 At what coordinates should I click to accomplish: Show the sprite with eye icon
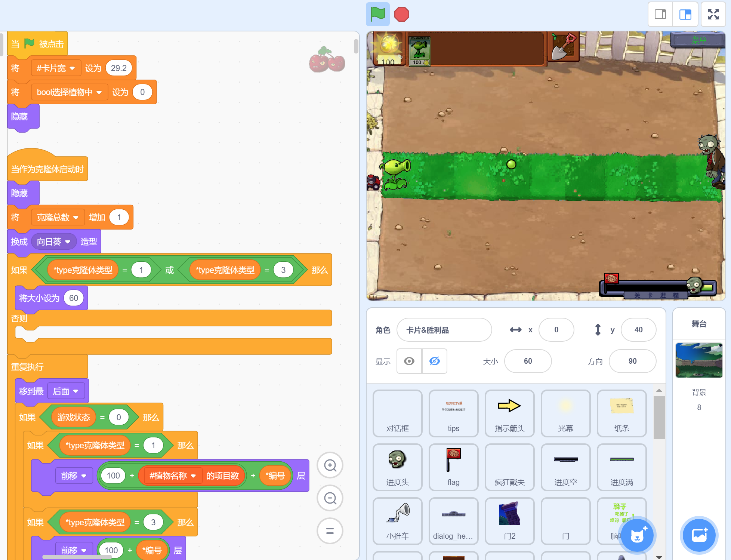(409, 361)
